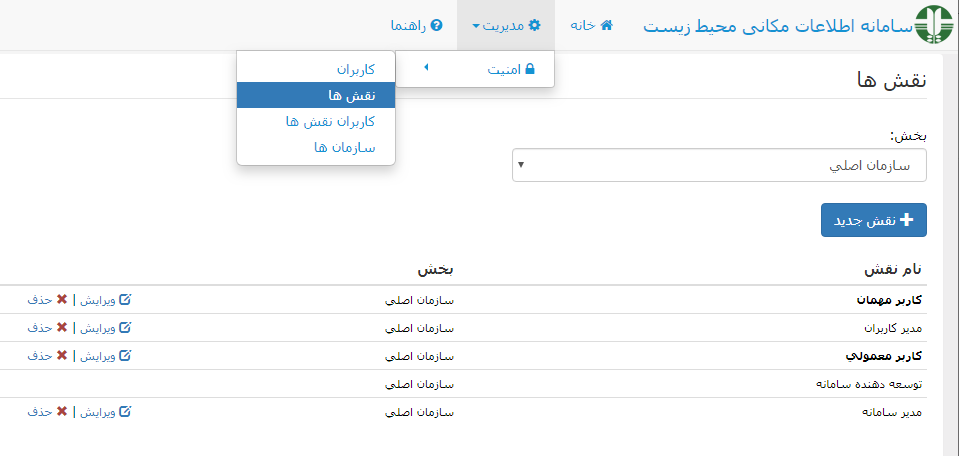Open the بخش dropdown showing سازمان اصلي
The image size is (959, 456).
[719, 165]
